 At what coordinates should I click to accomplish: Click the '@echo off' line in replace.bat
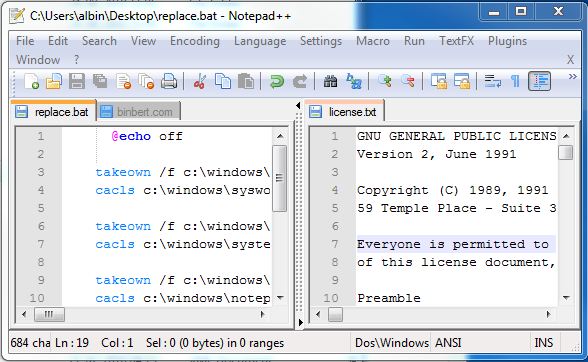click(147, 136)
